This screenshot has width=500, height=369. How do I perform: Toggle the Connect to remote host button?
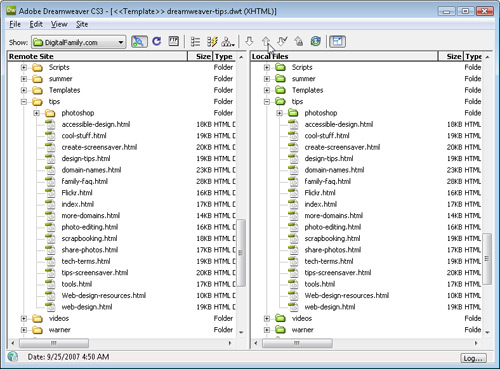[x=139, y=42]
